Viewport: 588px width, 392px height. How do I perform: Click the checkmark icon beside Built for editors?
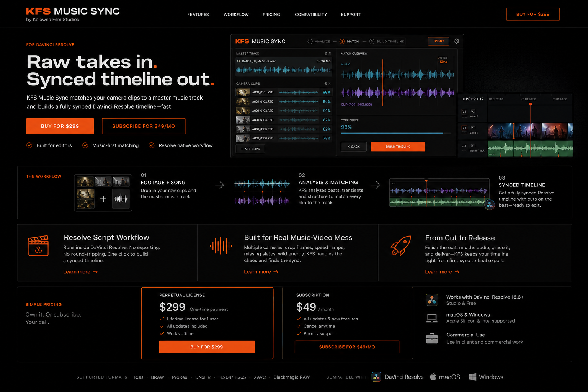point(29,145)
